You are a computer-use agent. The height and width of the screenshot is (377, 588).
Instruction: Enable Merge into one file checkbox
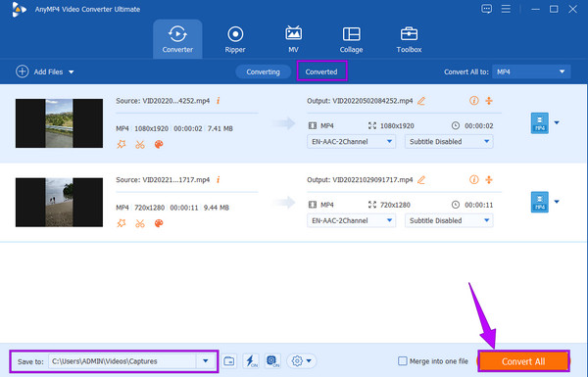(403, 361)
